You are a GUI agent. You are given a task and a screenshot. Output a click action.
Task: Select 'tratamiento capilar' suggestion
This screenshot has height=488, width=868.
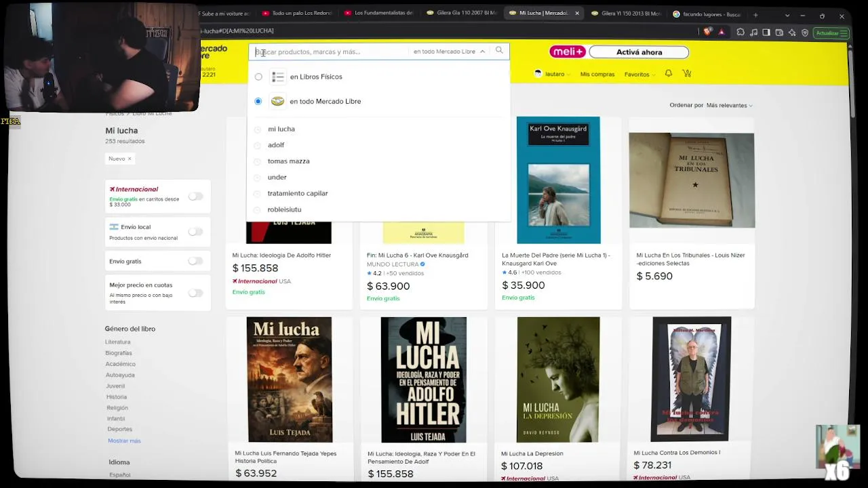click(298, 193)
